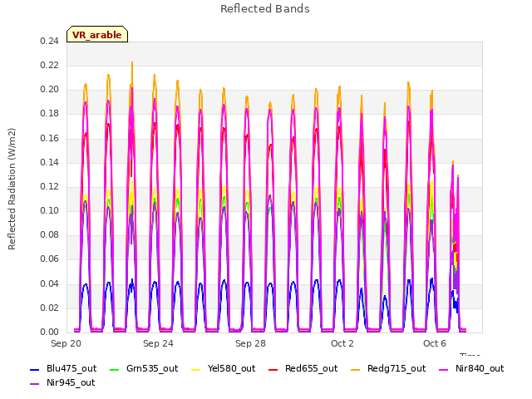532x399 pixels.
Task: Click the Sep 28 x-axis tick label
Action: 250,343
